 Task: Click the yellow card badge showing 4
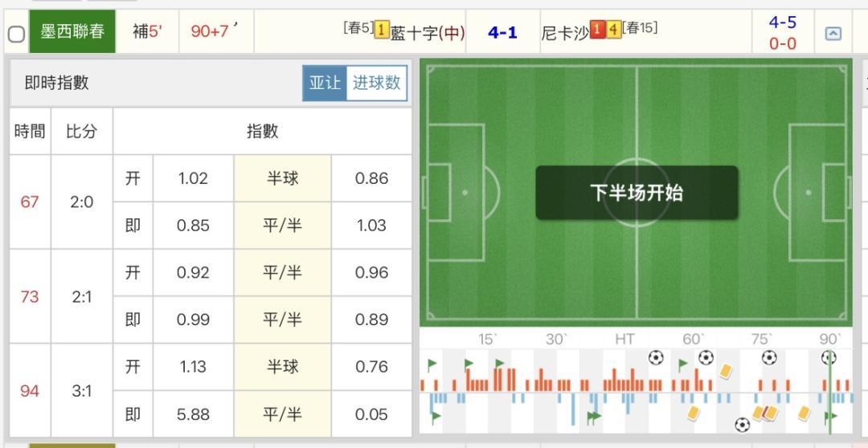pos(613,31)
